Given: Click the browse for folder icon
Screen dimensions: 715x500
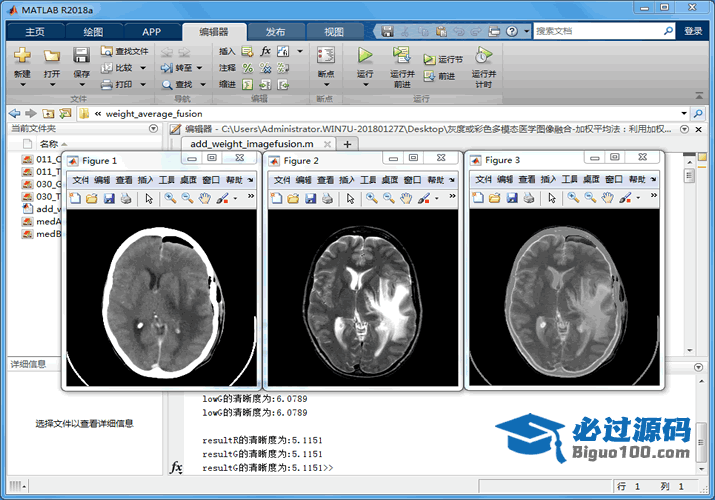Looking at the screenshot, I should point(65,113).
